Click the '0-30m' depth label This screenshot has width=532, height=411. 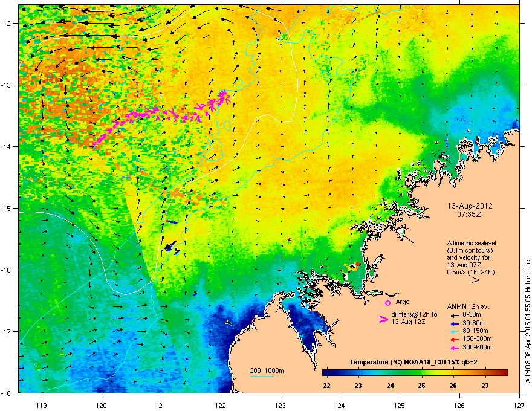(472, 315)
